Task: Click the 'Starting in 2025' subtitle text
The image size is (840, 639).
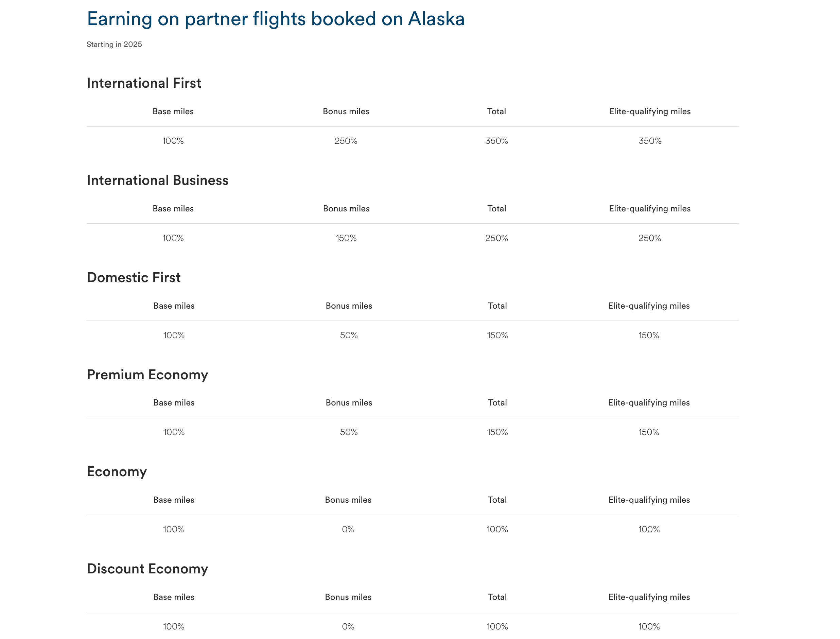Action: (114, 45)
